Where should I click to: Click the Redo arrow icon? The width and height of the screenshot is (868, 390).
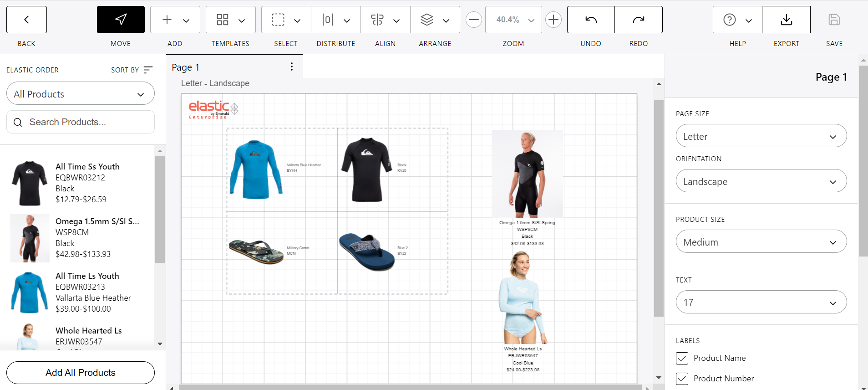[638, 20]
